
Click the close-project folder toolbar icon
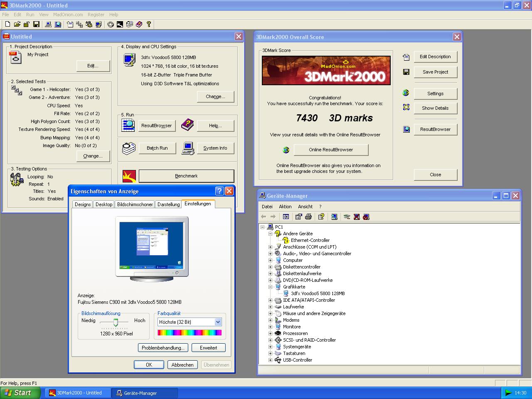coord(27,25)
